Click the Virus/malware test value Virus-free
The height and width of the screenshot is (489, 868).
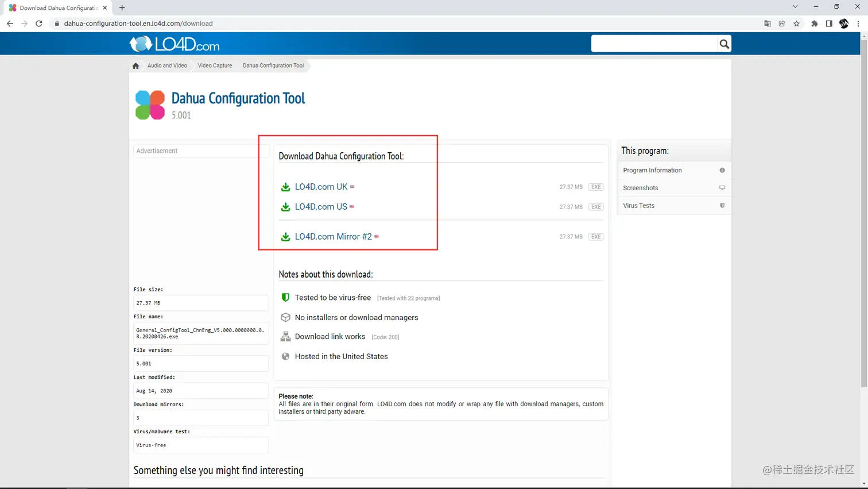[x=201, y=445]
